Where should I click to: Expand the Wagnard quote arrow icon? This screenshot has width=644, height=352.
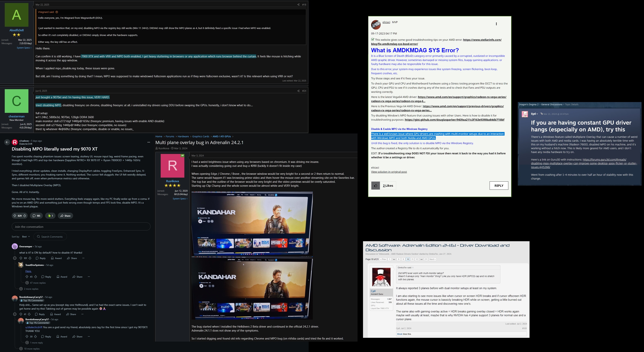click(57, 12)
